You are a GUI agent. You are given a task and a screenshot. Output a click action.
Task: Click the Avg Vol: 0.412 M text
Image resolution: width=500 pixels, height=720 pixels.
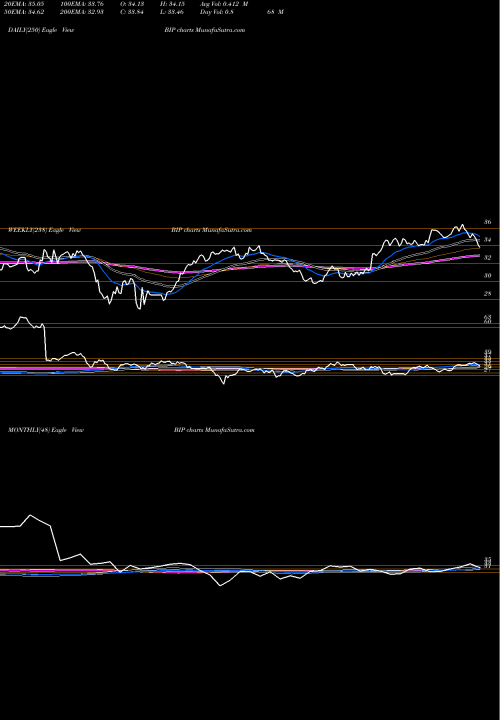coord(224,4)
